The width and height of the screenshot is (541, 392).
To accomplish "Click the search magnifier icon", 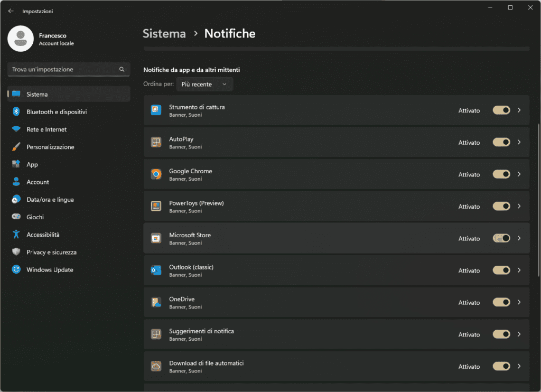I will [x=122, y=69].
